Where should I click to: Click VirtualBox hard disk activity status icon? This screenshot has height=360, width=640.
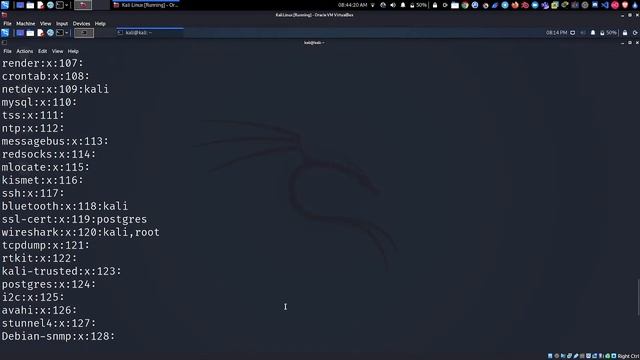point(550,356)
